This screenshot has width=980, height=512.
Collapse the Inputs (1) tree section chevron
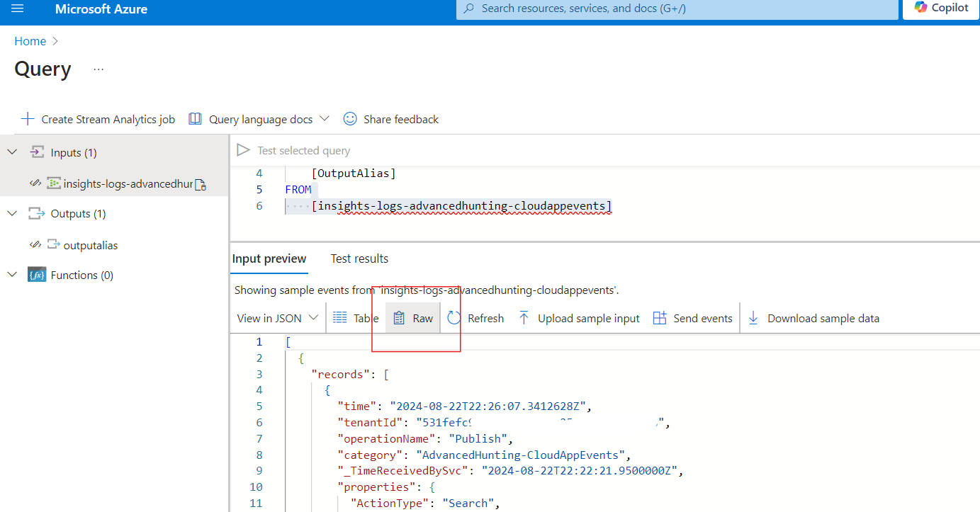12,152
